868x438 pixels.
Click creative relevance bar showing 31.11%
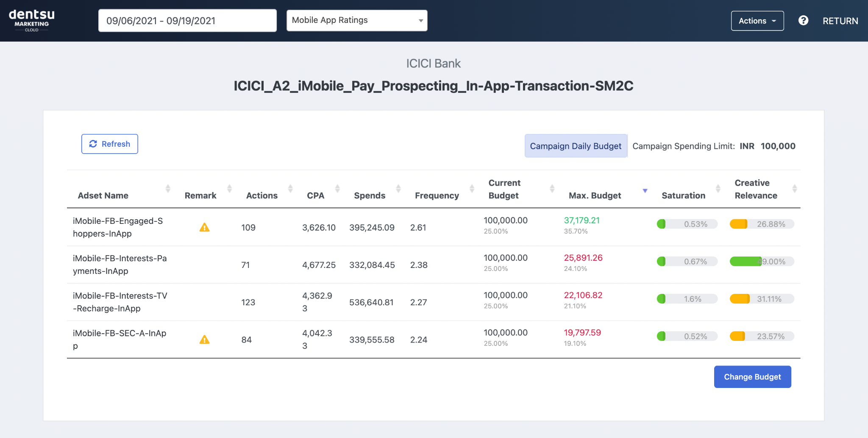(762, 299)
